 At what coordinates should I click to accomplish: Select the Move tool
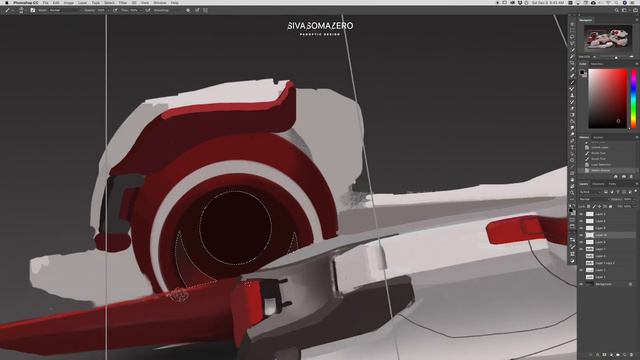coord(572,24)
